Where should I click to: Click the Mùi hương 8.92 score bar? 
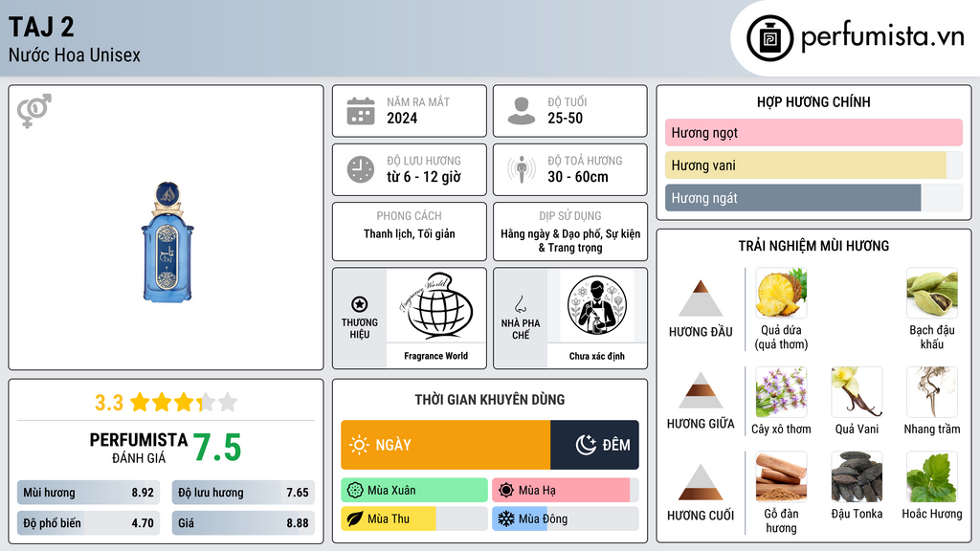tap(89, 493)
